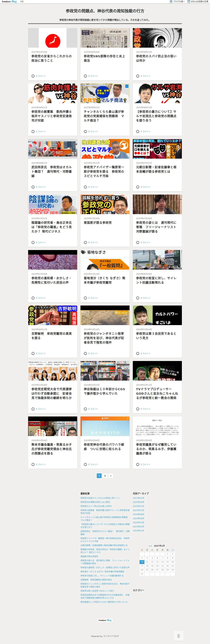Click comment bubble icon on the パワハラ疑惑 post
Viewport: 210px width, 644px height.
pos(85,464)
